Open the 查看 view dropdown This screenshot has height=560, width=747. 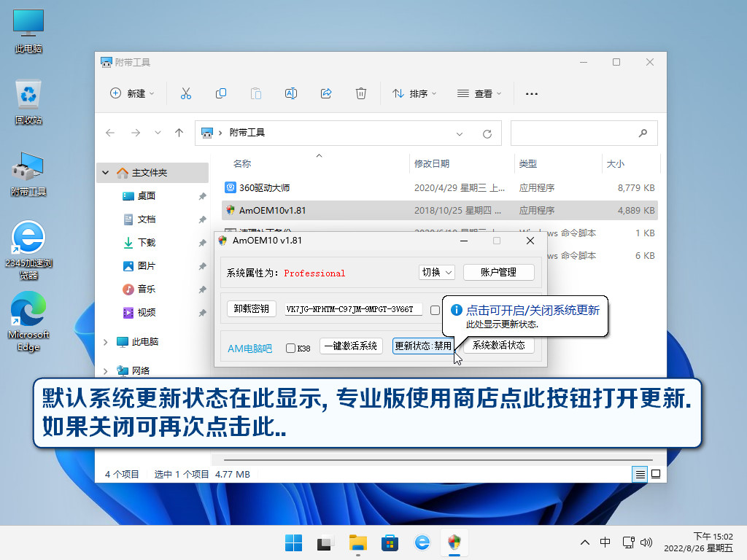(479, 93)
